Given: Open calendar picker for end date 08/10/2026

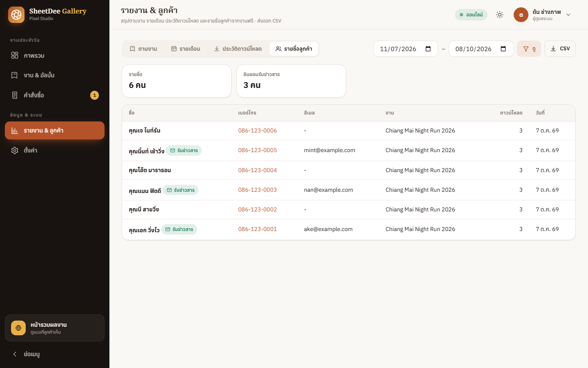Looking at the screenshot, I should (x=503, y=49).
